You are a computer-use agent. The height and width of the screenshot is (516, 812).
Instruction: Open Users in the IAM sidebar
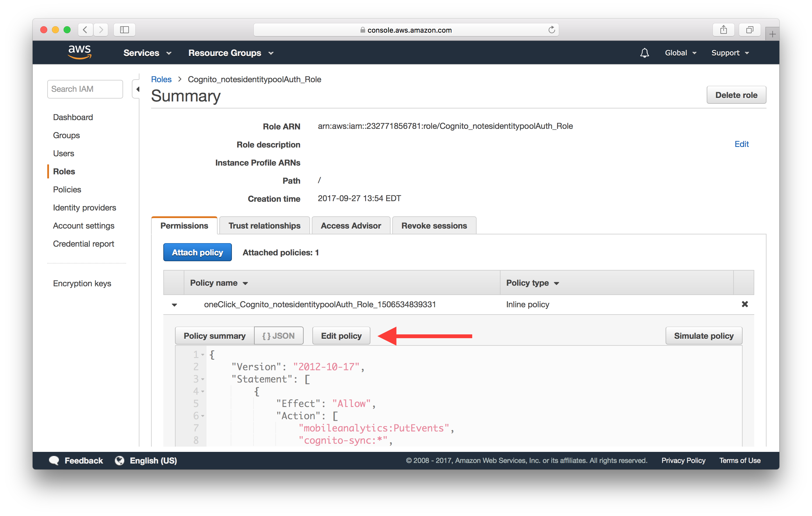point(63,153)
